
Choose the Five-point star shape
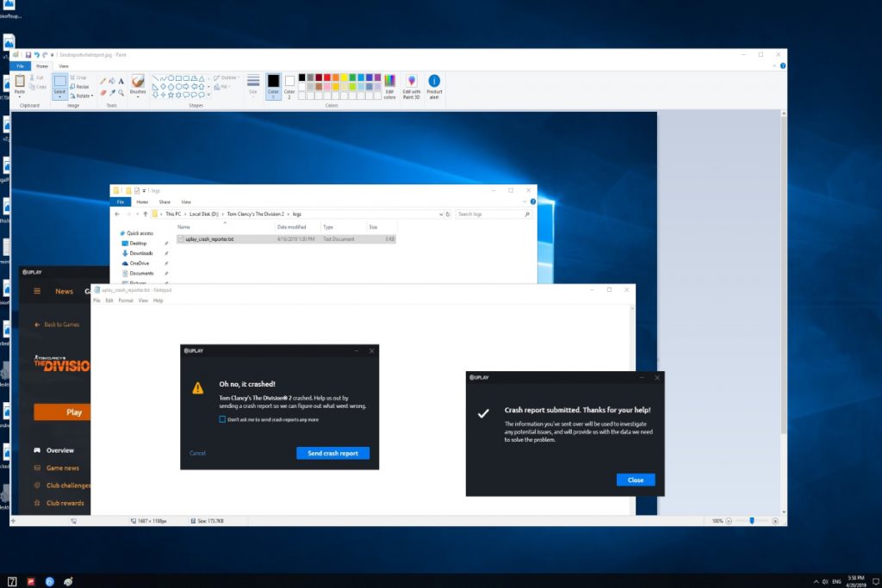(x=171, y=95)
